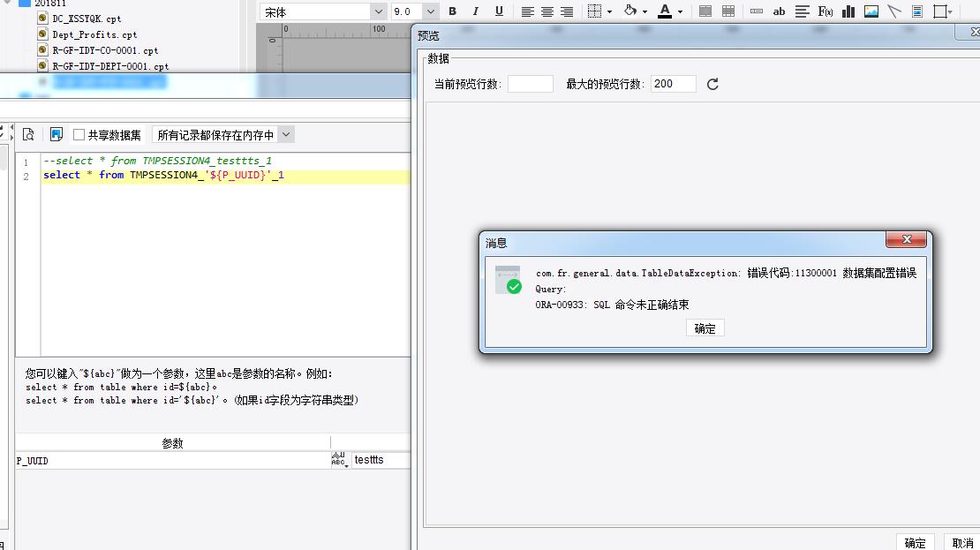Click the floating element frame icon
The image size is (980, 550).
click(939, 11)
